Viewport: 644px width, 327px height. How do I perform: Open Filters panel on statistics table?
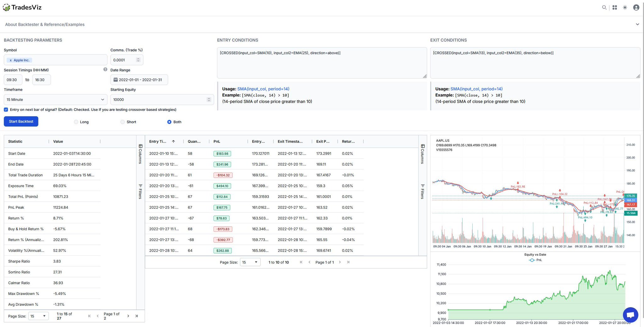[141, 191]
